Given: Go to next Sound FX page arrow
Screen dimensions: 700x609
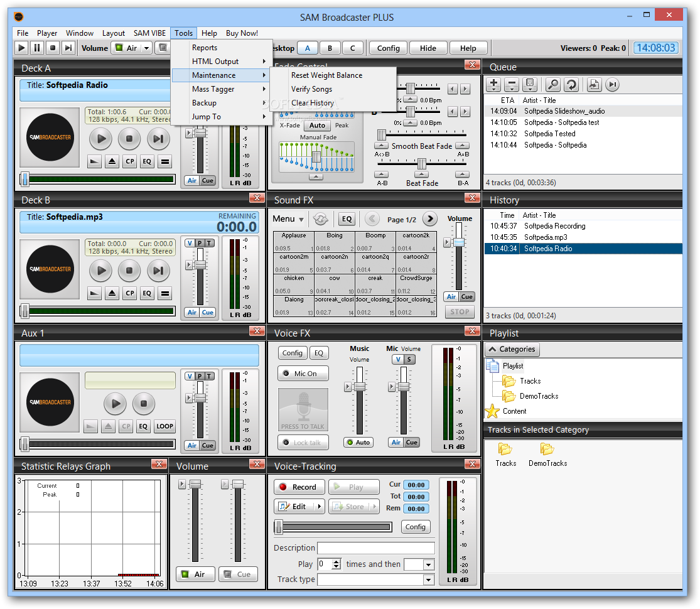Looking at the screenshot, I should point(430,218).
